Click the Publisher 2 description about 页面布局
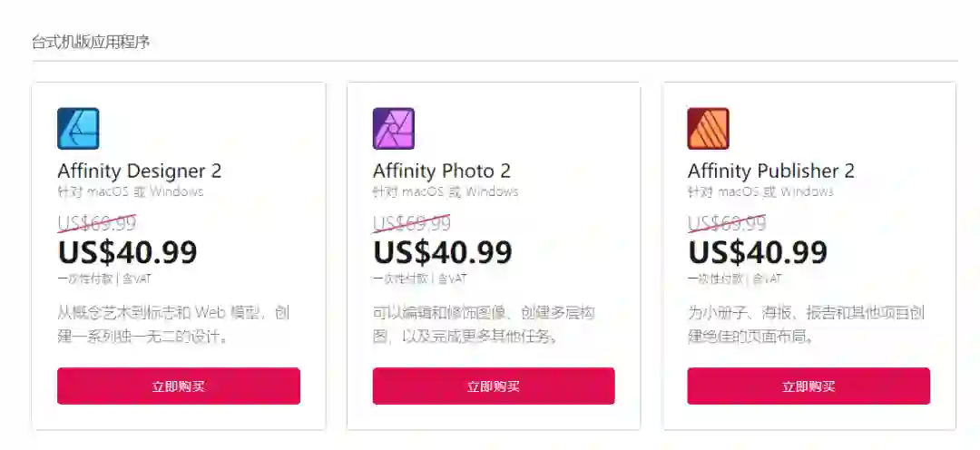The height and width of the screenshot is (450, 980). (805, 325)
